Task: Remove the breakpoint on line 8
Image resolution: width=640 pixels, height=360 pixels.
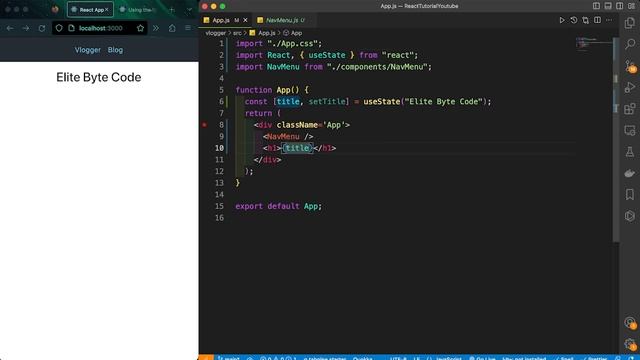Action: (x=204, y=125)
